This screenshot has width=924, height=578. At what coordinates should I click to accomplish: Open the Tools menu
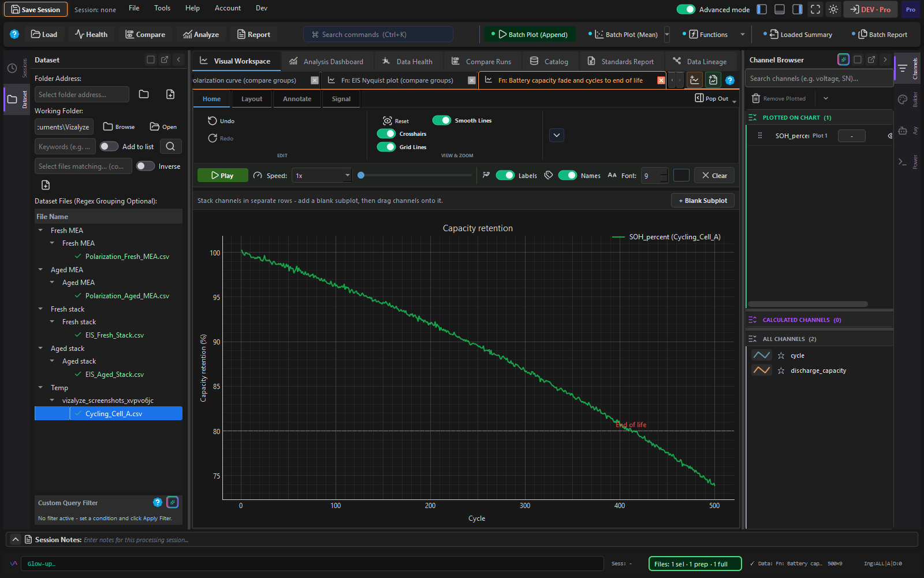click(x=162, y=8)
